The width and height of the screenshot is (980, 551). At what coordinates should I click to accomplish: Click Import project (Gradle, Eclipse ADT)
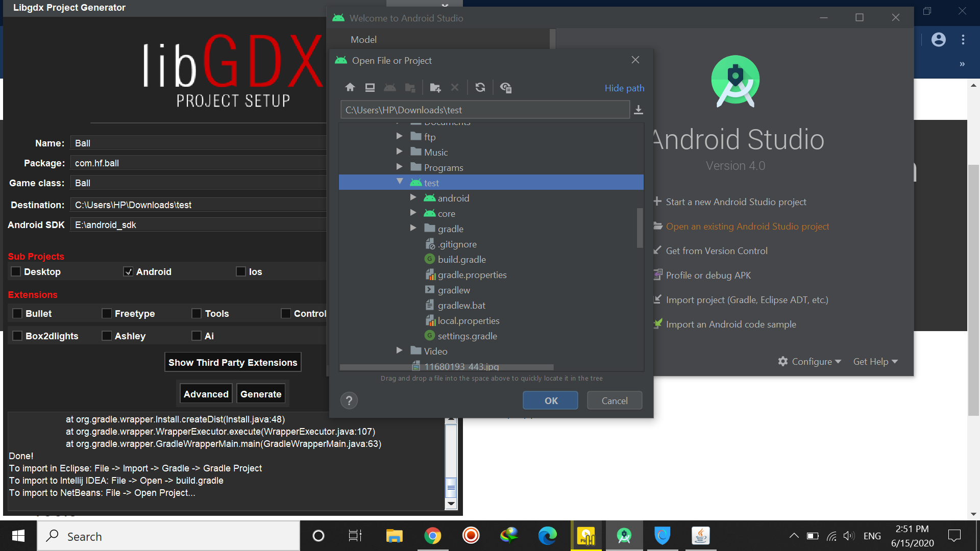coord(747,299)
